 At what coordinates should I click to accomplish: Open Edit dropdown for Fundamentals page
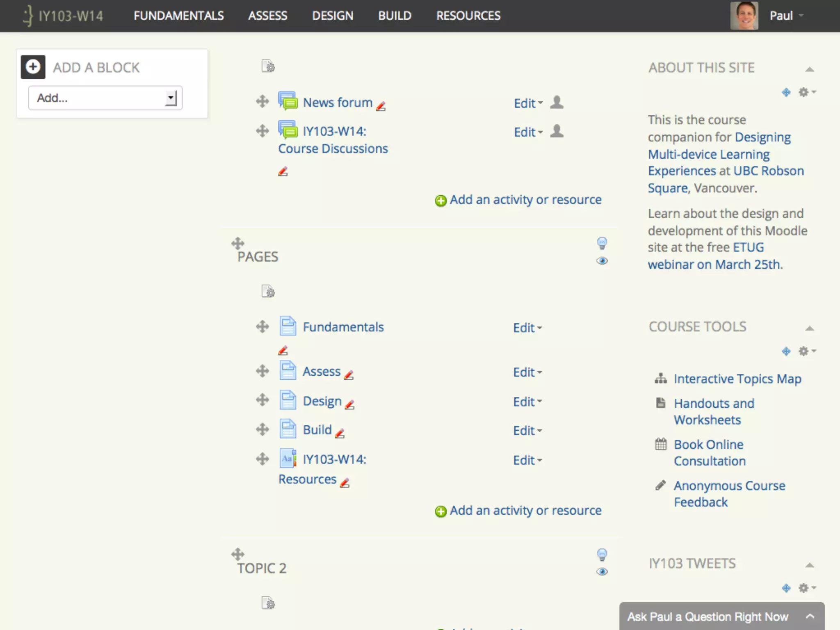coord(527,328)
